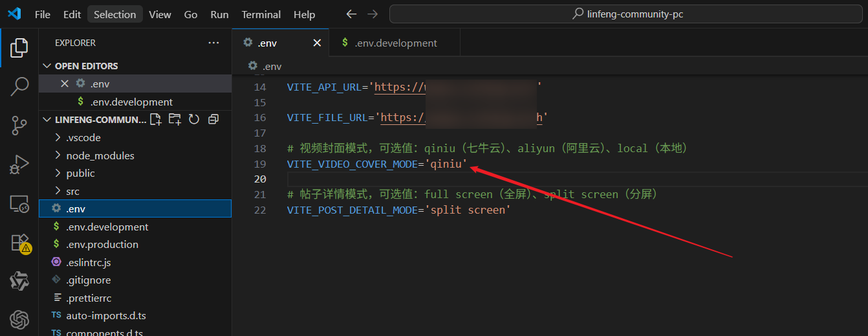Open the .gitignore file
The height and width of the screenshot is (336, 868).
pyautogui.click(x=135, y=280)
